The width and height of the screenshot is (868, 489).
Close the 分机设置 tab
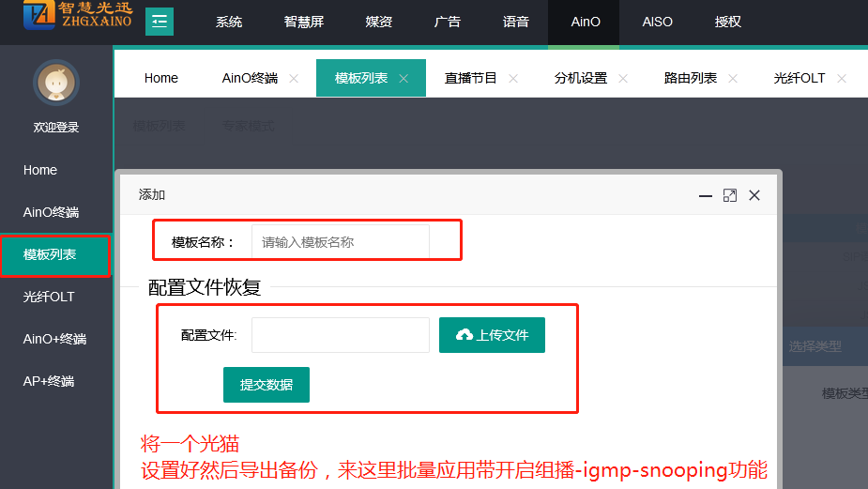click(x=623, y=79)
